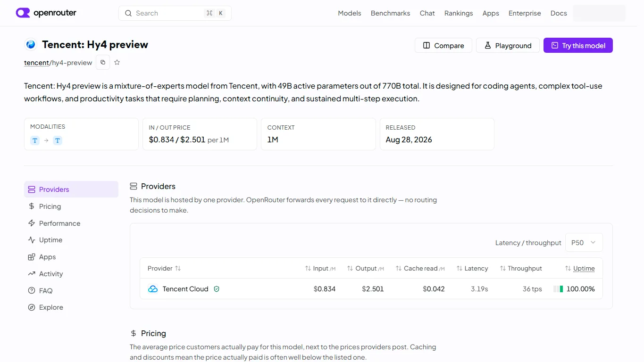Open the Playground button

(508, 45)
